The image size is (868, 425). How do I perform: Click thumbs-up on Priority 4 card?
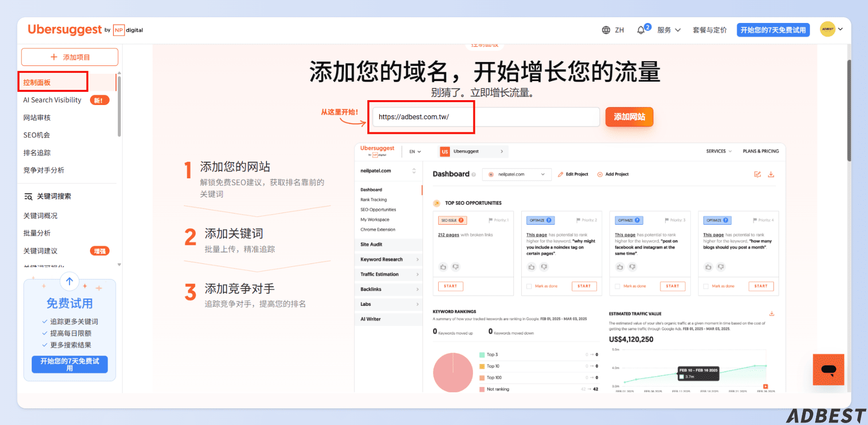click(709, 267)
